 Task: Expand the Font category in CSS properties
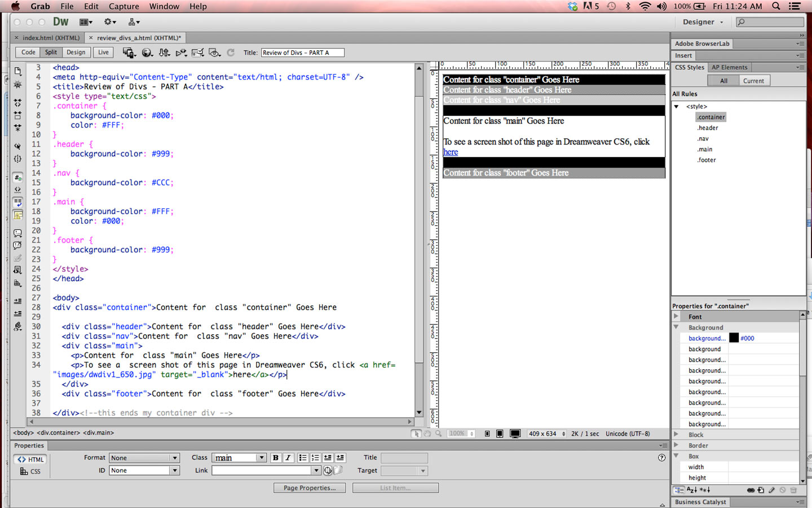[676, 317]
